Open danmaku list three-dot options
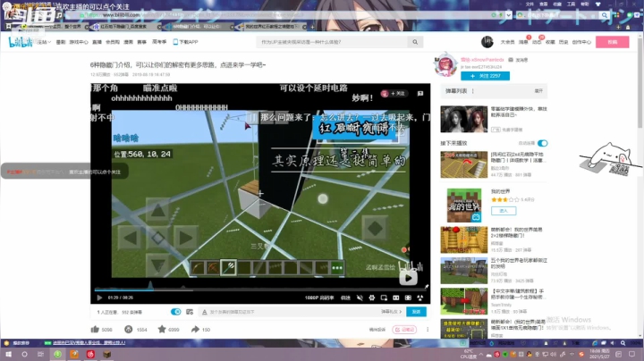The width and height of the screenshot is (644, 361). click(x=473, y=91)
